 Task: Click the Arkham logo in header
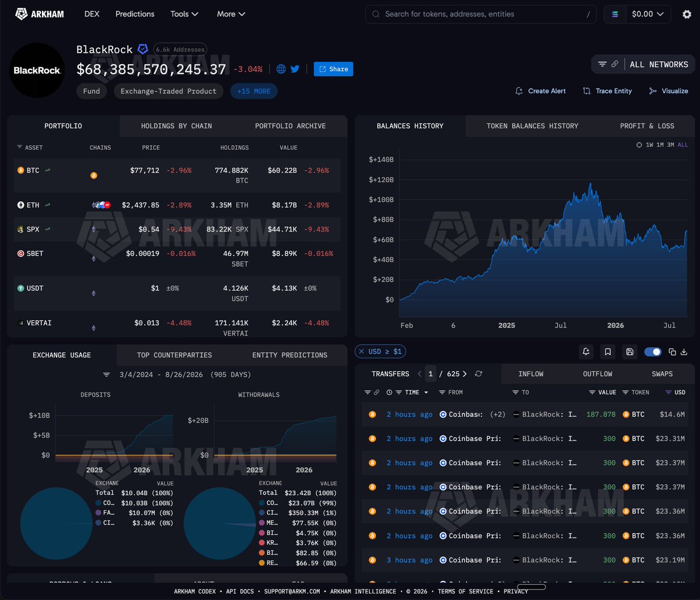pyautogui.click(x=40, y=14)
